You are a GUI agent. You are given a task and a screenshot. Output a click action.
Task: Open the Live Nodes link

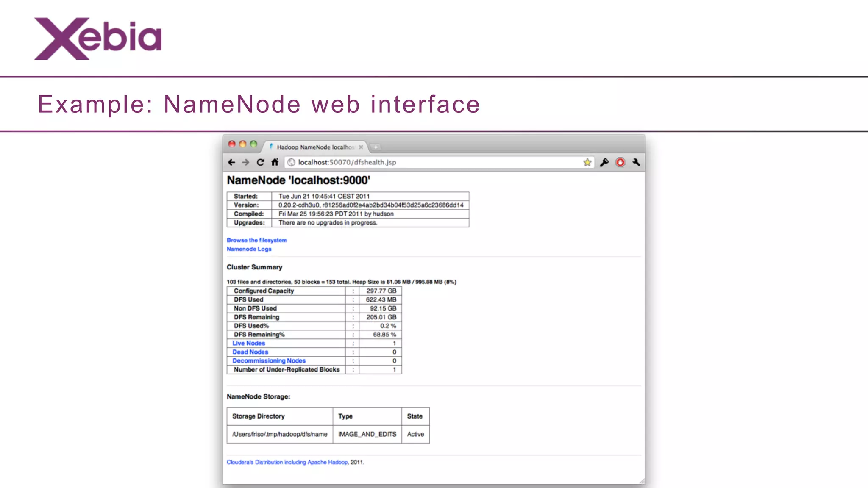click(248, 343)
